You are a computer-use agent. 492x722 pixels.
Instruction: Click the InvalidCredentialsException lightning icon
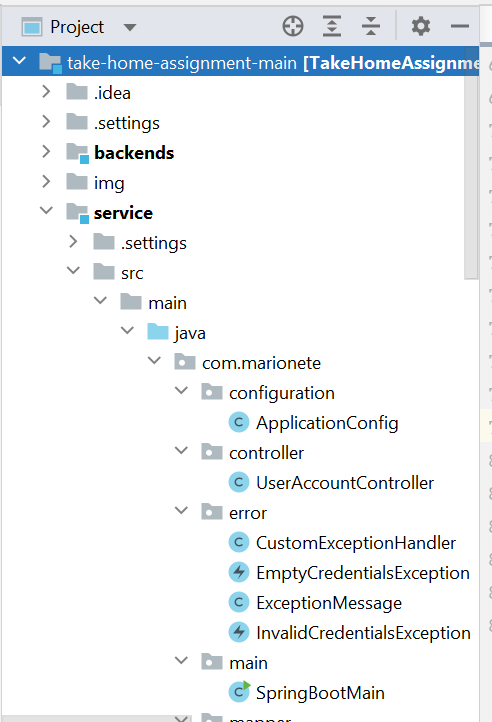(x=239, y=632)
